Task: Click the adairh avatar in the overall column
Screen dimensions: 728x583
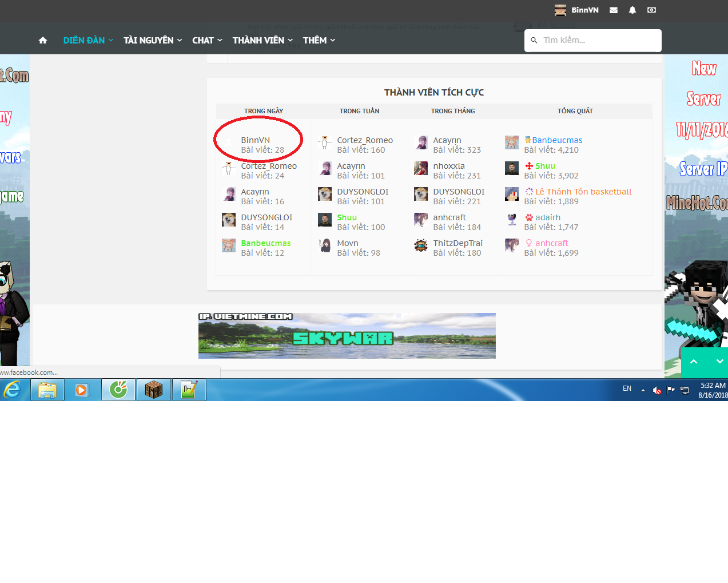Action: click(512, 220)
